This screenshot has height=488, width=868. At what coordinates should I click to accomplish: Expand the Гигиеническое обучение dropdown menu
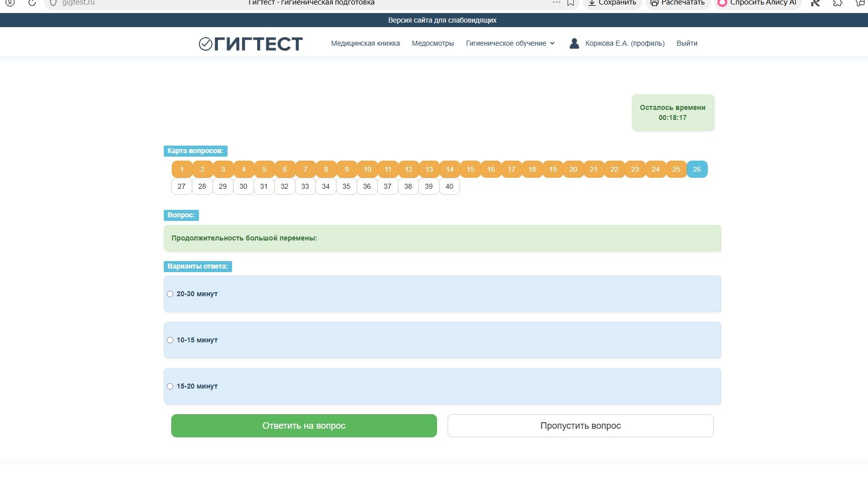point(510,43)
